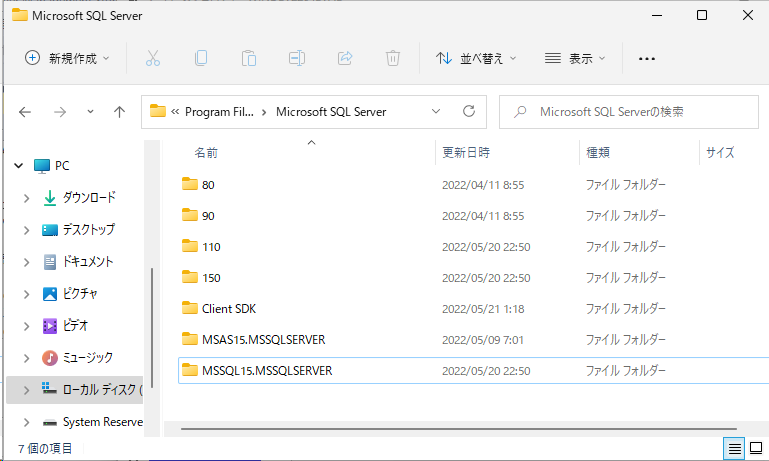This screenshot has width=769, height=461.
Task: Click the Copy icon in toolbar
Action: 201,58
